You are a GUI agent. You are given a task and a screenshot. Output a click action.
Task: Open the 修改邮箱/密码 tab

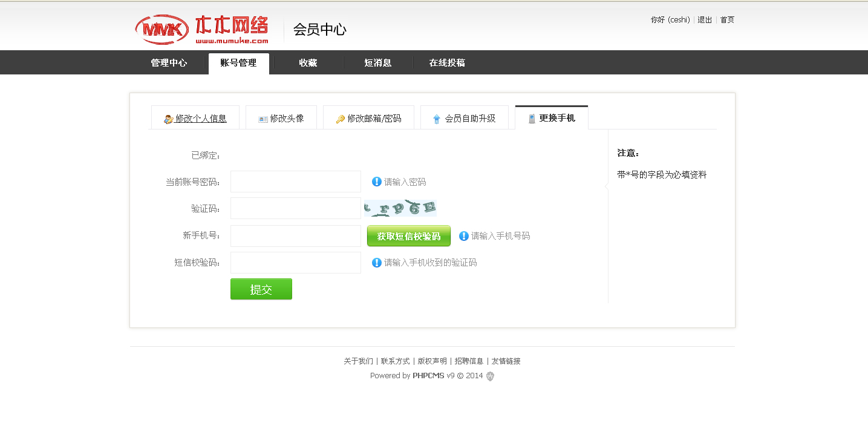(x=368, y=118)
